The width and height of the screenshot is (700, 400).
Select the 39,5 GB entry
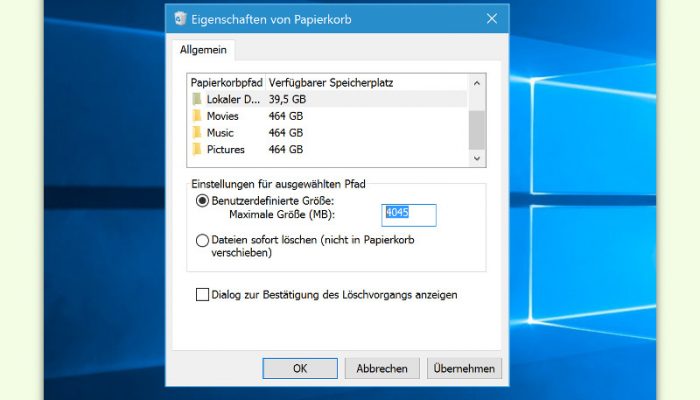pos(288,99)
